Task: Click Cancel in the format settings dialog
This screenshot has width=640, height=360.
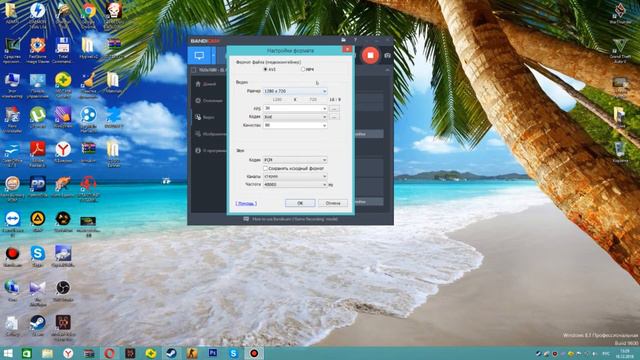Action: 333,203
